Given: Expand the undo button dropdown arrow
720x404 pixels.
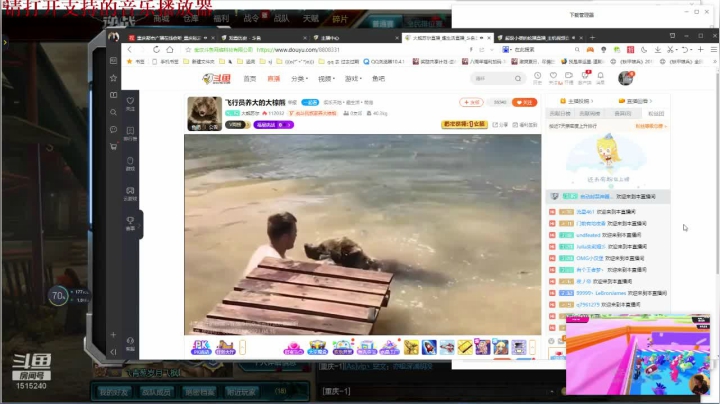Looking at the screenshot, I should pos(691,50).
